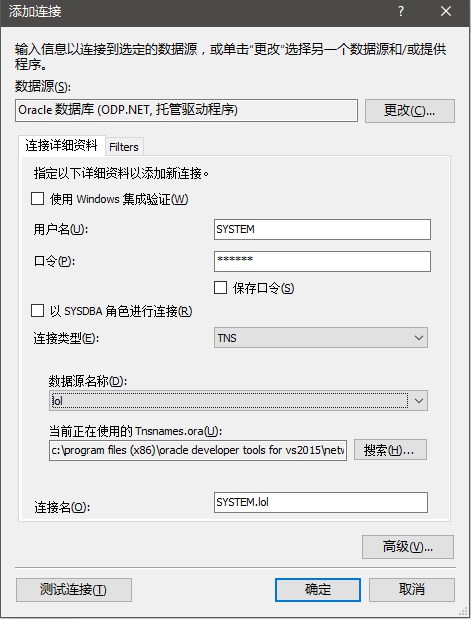Cancel with the 取消 button

coord(412,590)
